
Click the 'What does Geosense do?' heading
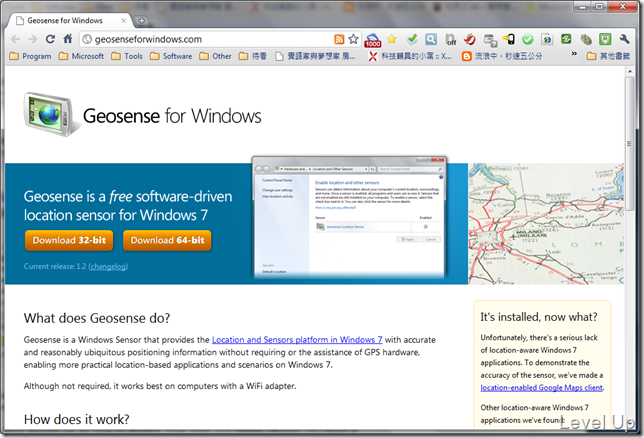pos(97,318)
